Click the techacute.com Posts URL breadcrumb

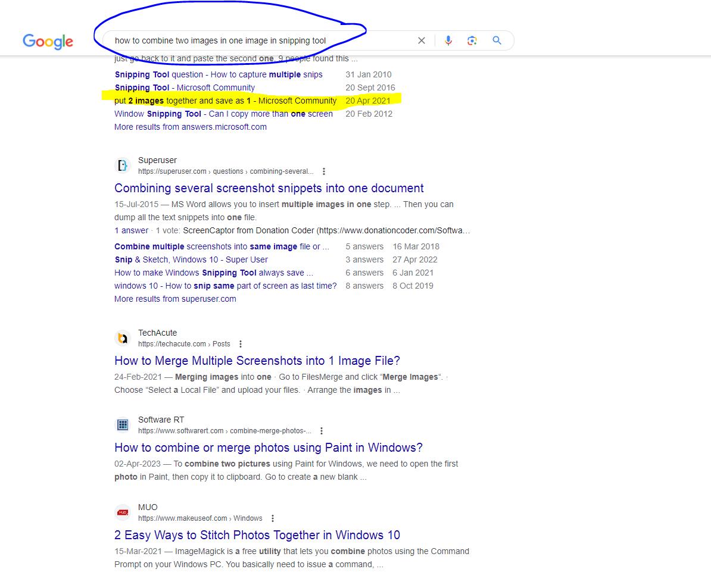tap(184, 344)
